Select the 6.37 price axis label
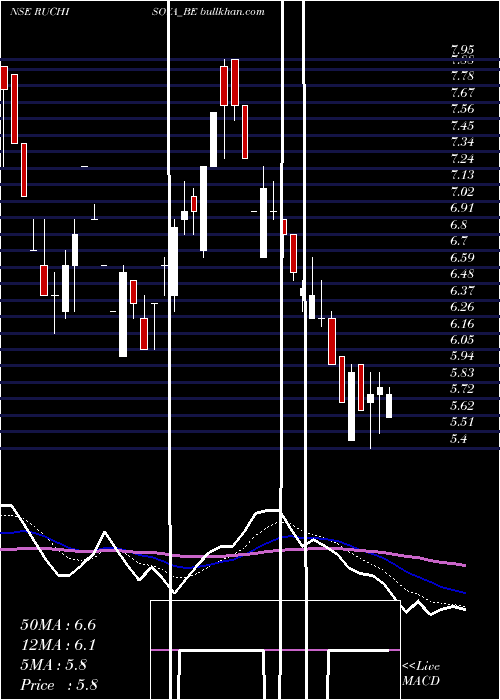500x700 pixels. [x=462, y=291]
